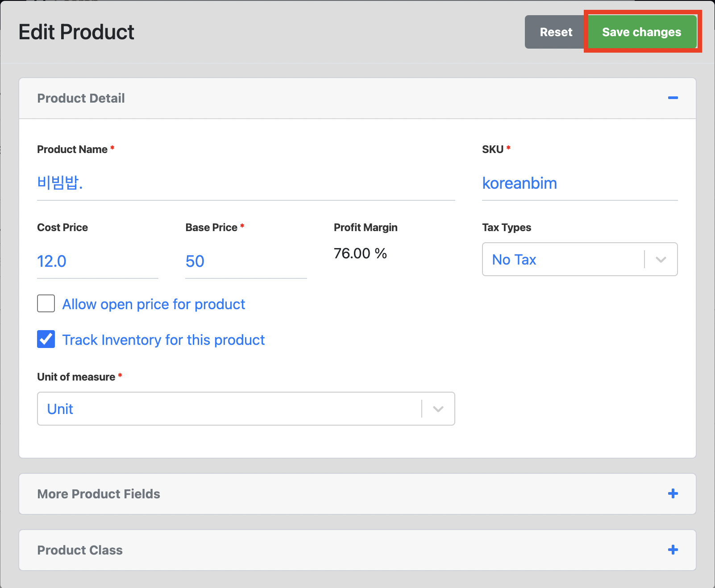Select the 76.00 % profit margin value
Screen dimensions: 715x588
click(360, 253)
